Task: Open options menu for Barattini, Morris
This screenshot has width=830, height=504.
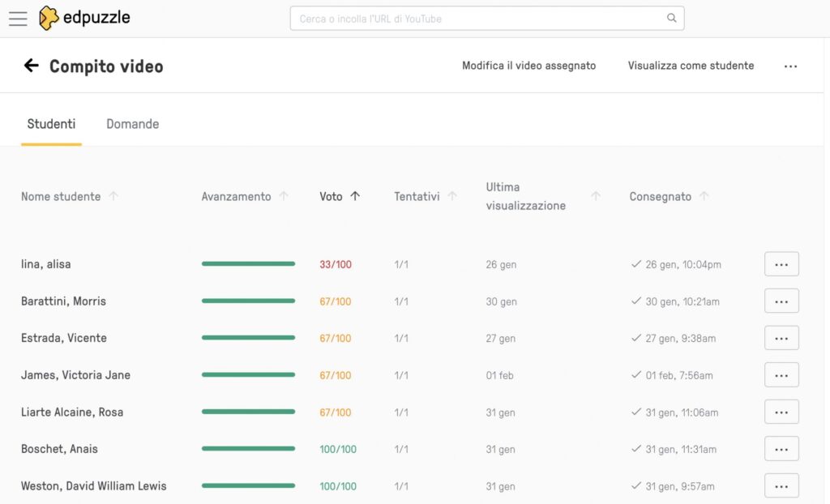Action: tap(781, 301)
